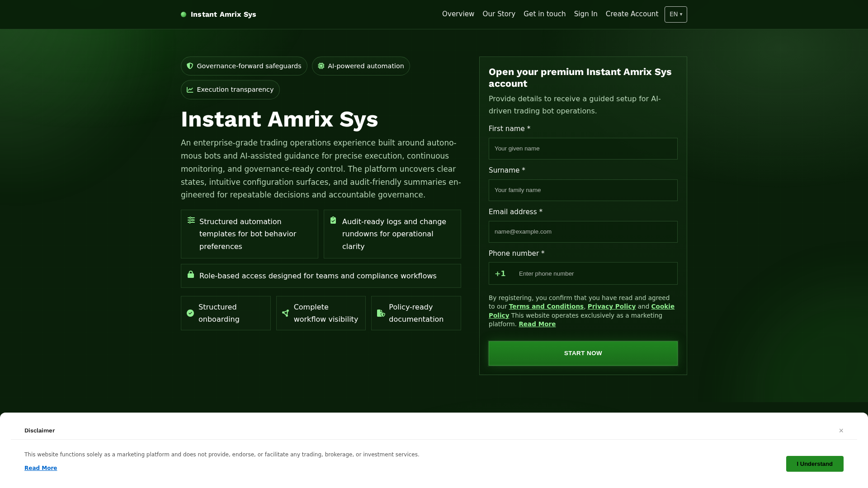Viewport: 868px width, 488px height.
Task: Go to Overview in navigation
Action: tap(458, 14)
